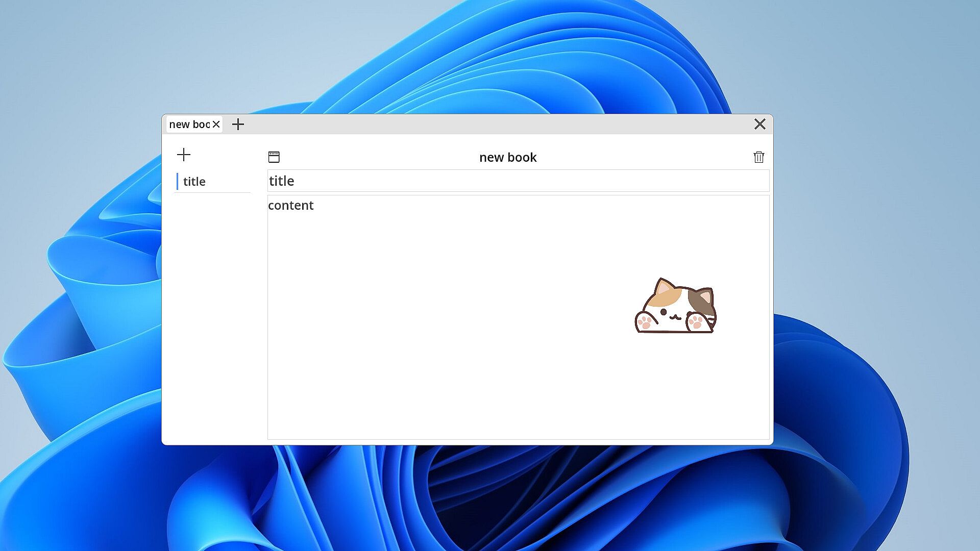Close the "new boo" tab with its X
Viewport: 980px width, 551px height.
click(216, 124)
